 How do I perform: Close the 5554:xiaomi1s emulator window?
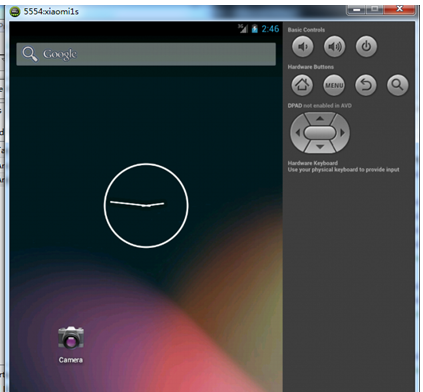click(x=399, y=9)
